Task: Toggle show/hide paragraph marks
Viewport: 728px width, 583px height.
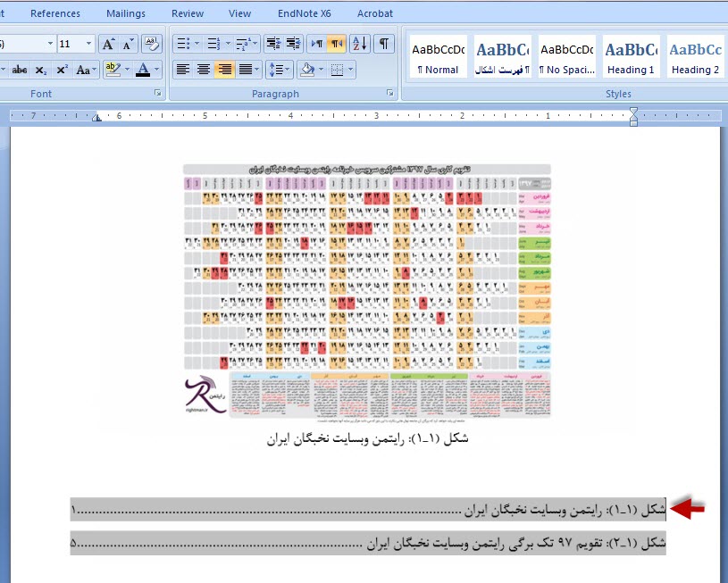Action: pos(383,44)
